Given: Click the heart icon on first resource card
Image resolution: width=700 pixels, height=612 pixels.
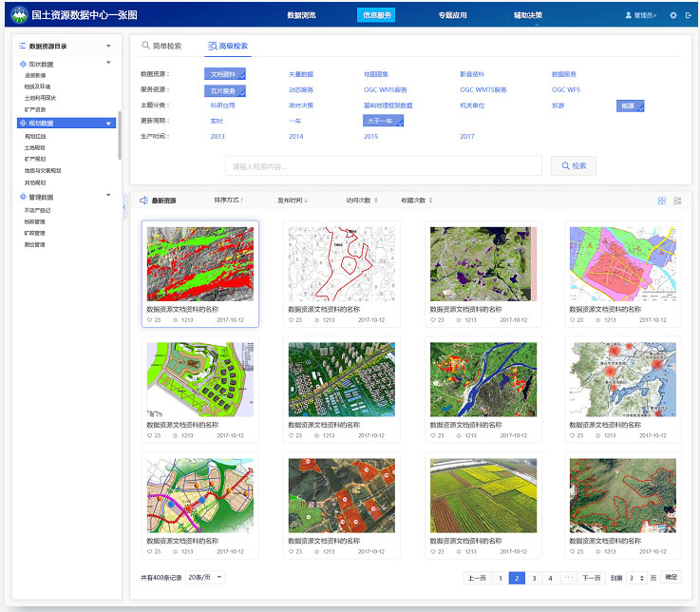Looking at the screenshot, I should point(149,320).
